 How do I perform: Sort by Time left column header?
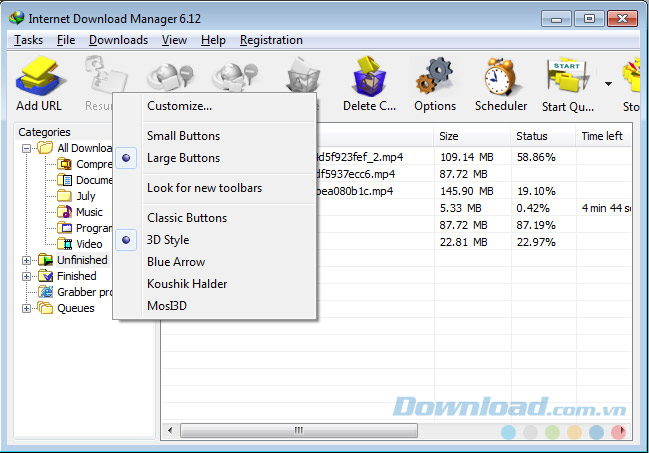(603, 136)
